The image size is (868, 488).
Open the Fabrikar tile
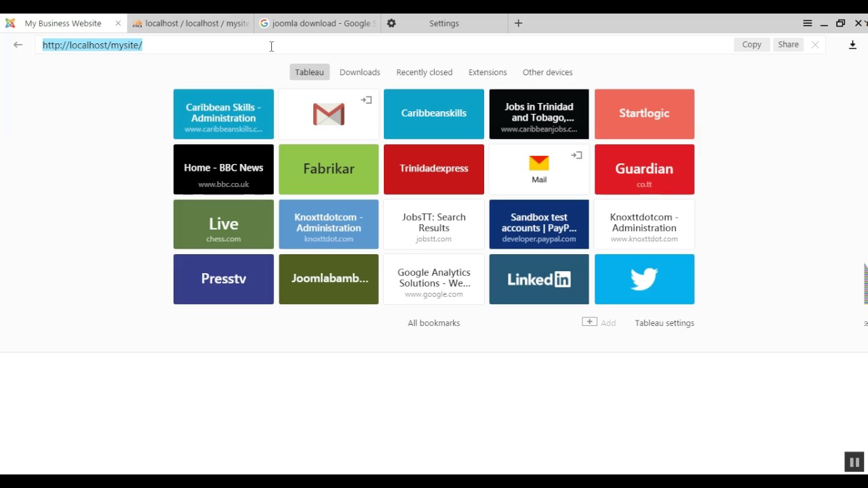click(x=328, y=169)
